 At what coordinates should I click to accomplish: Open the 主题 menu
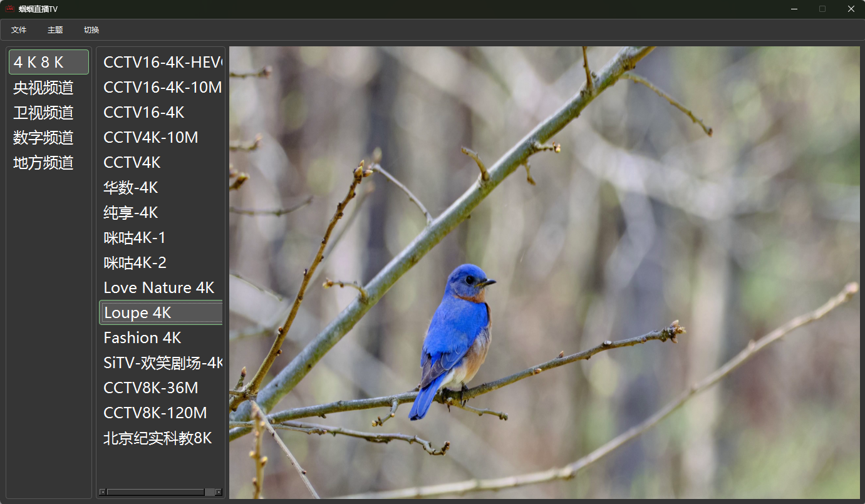coord(55,30)
